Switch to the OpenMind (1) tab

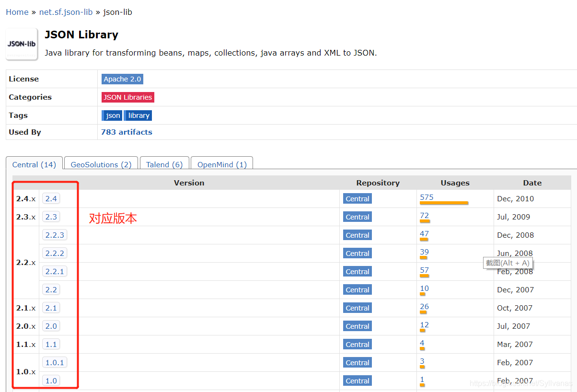[x=222, y=164]
